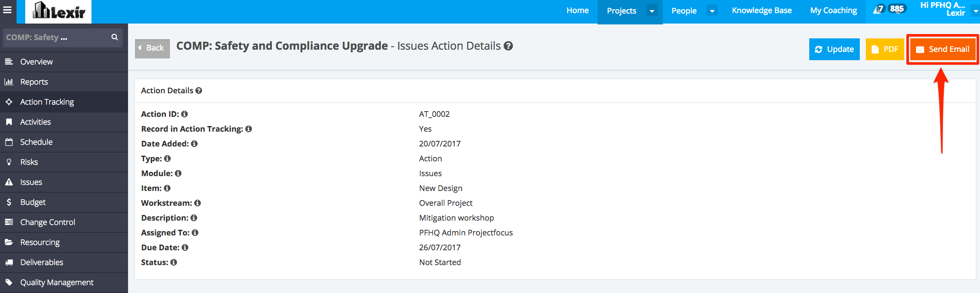This screenshot has width=980, height=293.
Task: Click the blue Update button
Action: [x=834, y=49]
